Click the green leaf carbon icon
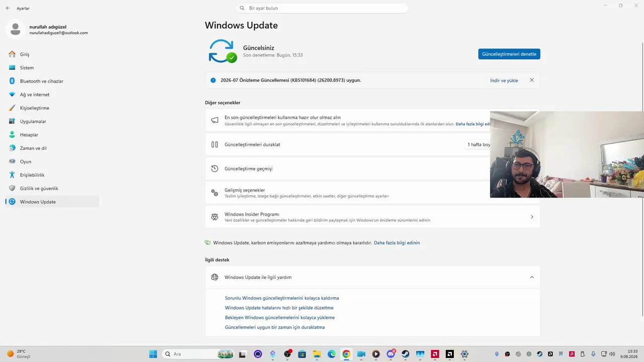 [x=208, y=243]
